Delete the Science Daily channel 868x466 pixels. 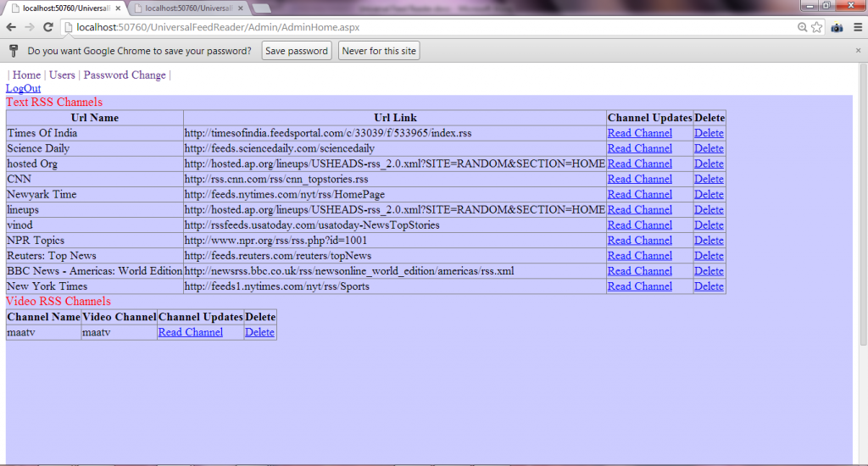(709, 148)
